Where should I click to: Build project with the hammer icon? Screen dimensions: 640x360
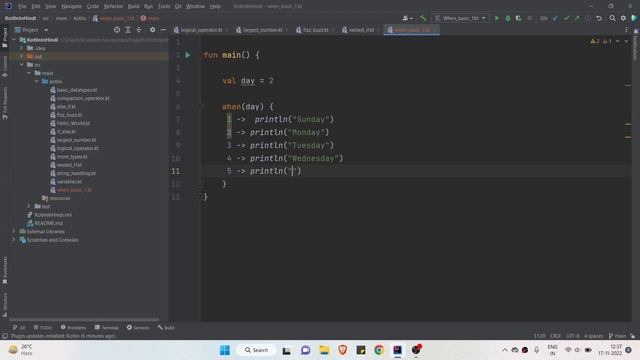click(x=423, y=18)
